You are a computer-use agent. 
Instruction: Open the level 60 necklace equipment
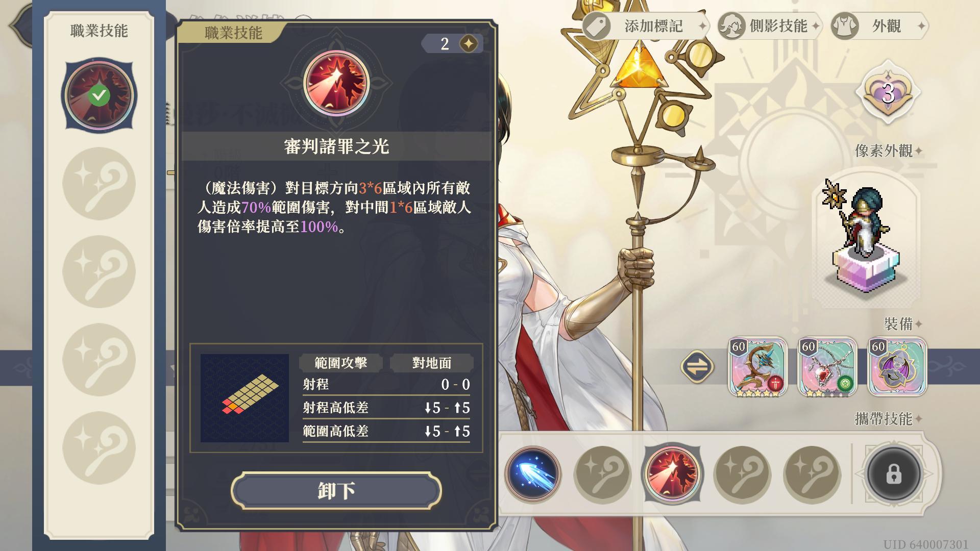(827, 366)
